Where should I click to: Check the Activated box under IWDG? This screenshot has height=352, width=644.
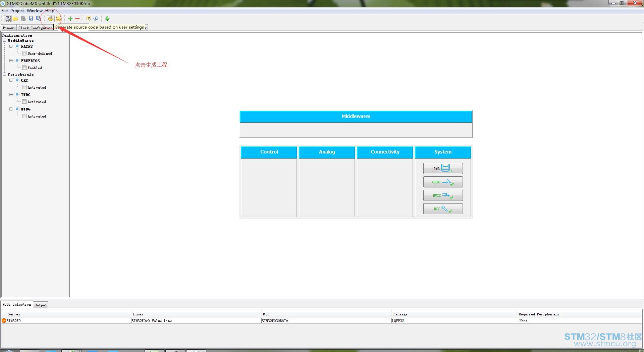coord(24,102)
